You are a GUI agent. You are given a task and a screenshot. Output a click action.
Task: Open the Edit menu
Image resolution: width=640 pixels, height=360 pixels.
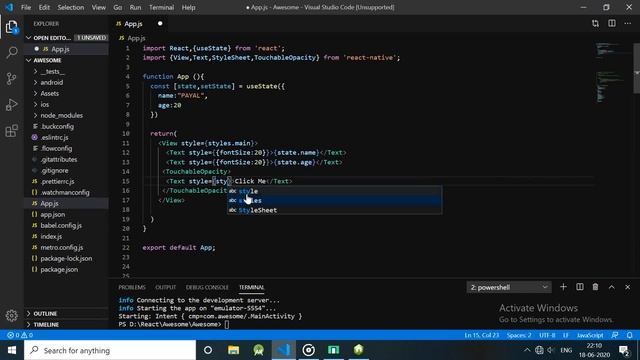44,7
